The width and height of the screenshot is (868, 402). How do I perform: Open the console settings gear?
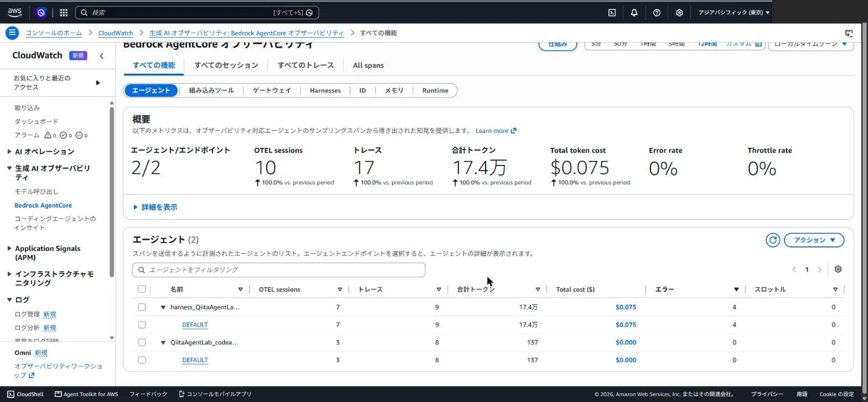coord(679,12)
